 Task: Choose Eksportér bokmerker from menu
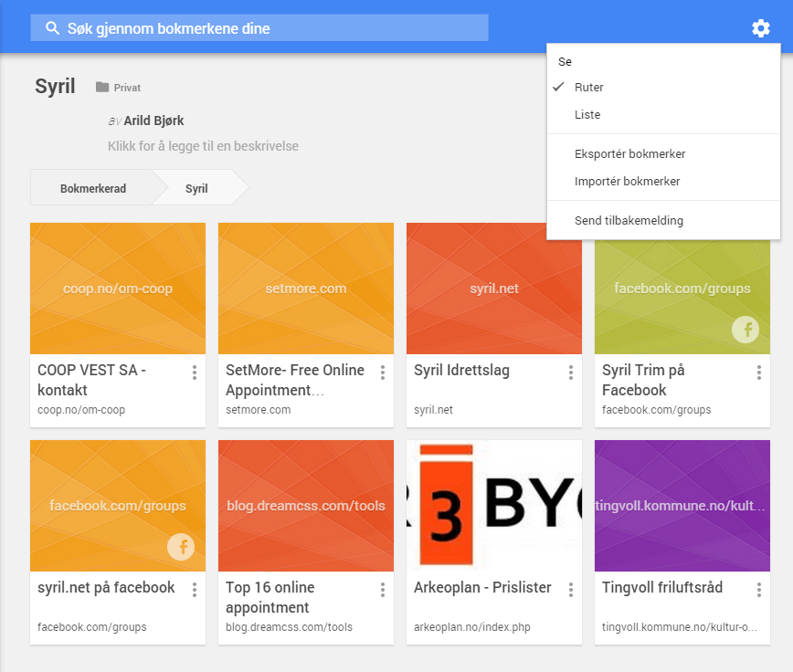pos(629,154)
